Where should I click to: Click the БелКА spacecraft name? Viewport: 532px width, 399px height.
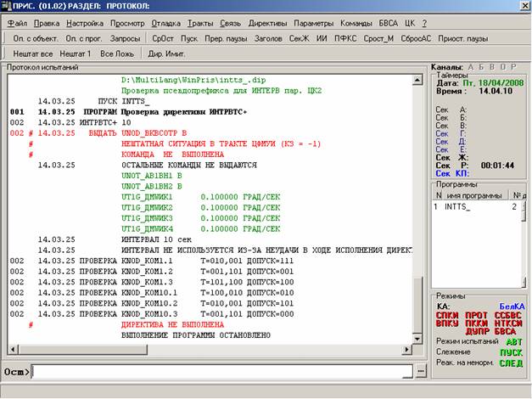[x=512, y=306]
